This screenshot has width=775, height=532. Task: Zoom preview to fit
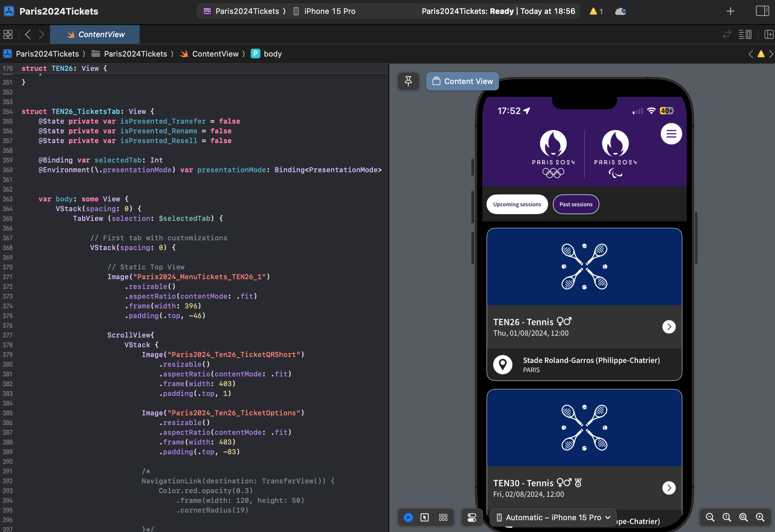coord(743,517)
